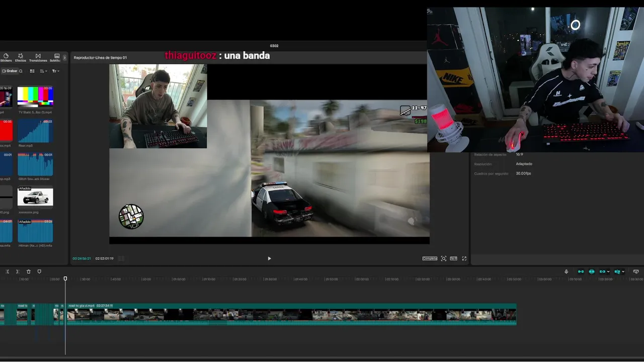
Task: Select the Hitman m4a audio thumbnail
Action: 35,231
